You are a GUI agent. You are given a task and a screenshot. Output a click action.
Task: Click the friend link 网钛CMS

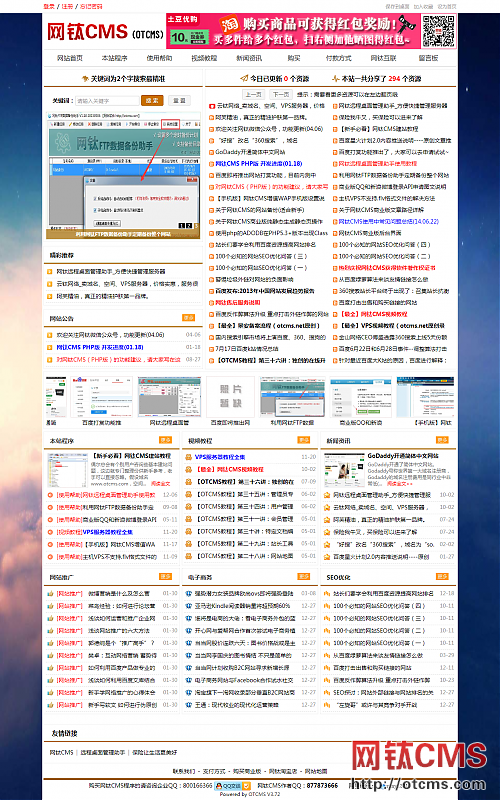[x=61, y=753]
